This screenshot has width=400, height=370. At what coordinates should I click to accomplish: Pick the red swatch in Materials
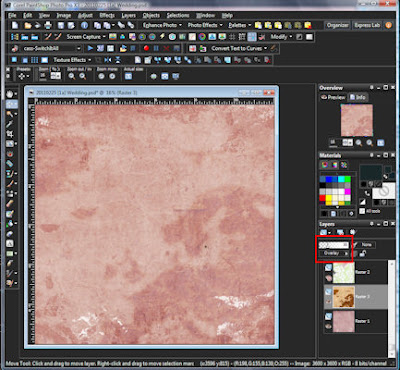322,198
